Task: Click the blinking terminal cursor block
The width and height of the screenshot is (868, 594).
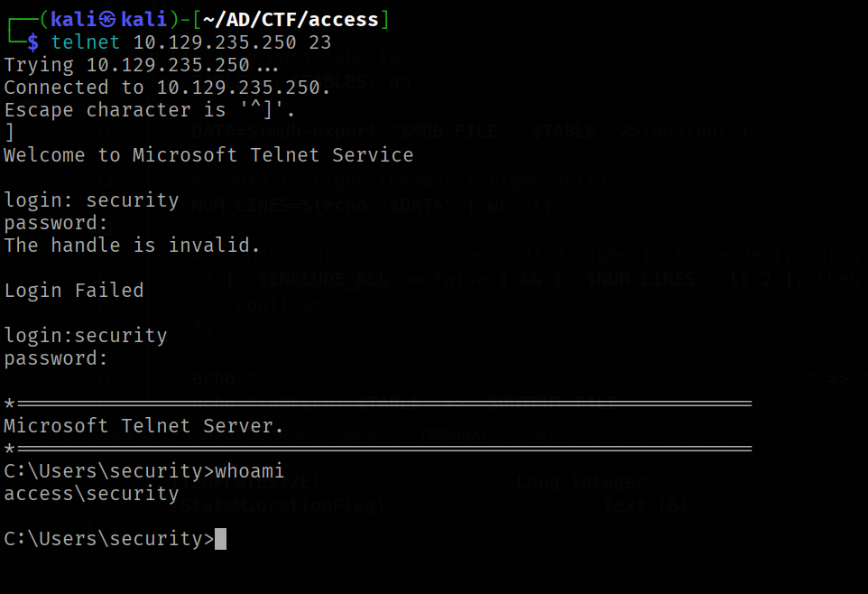Action: pyautogui.click(x=220, y=539)
